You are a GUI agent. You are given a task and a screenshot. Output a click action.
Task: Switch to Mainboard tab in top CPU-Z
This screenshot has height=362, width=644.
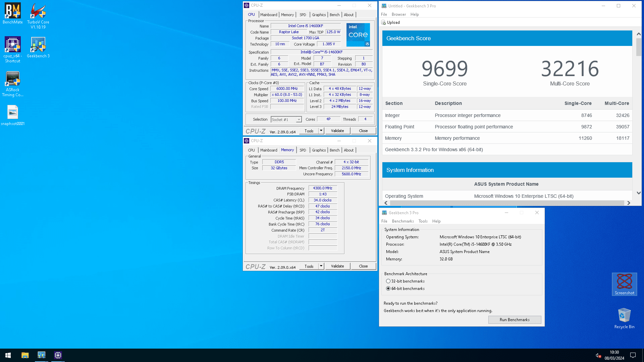269,15
